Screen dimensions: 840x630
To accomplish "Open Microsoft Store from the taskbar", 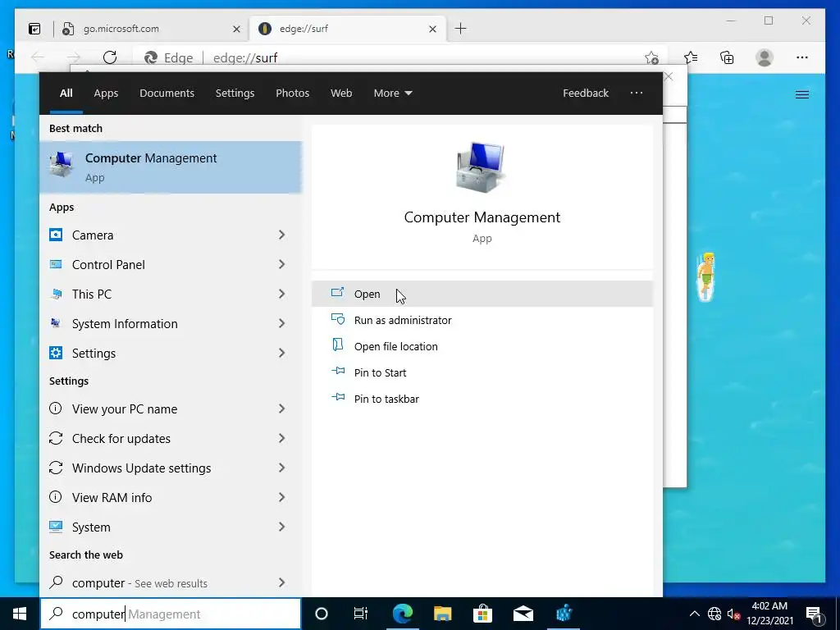I will [x=482, y=614].
